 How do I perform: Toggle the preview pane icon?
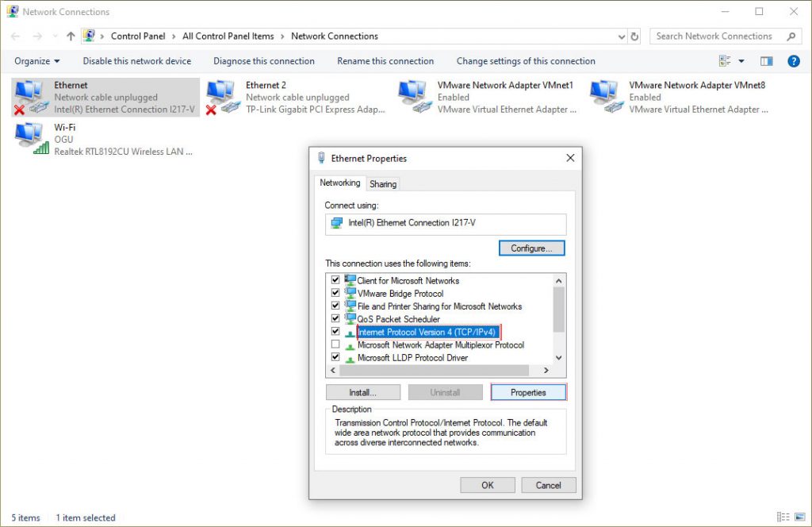point(767,61)
